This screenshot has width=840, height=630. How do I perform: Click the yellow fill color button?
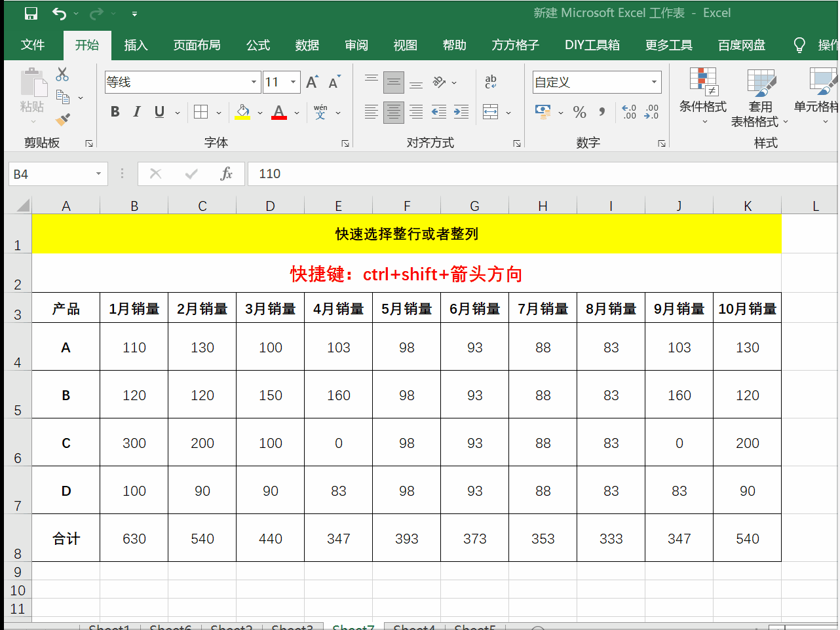(242, 112)
